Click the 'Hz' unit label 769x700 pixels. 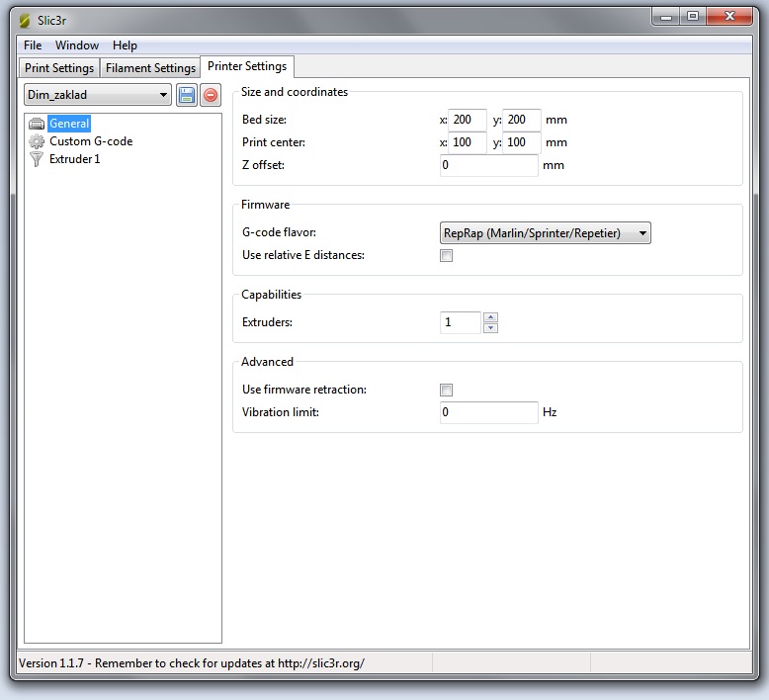(550, 412)
